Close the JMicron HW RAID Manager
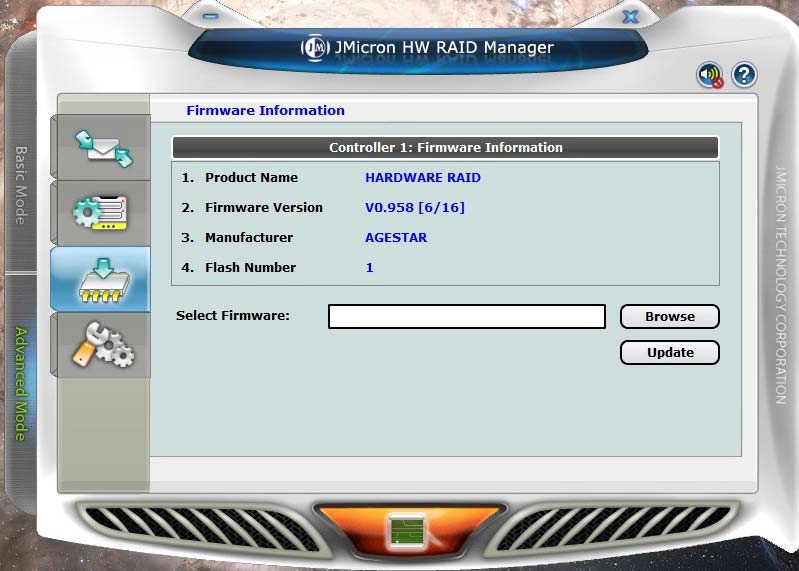 click(630, 16)
